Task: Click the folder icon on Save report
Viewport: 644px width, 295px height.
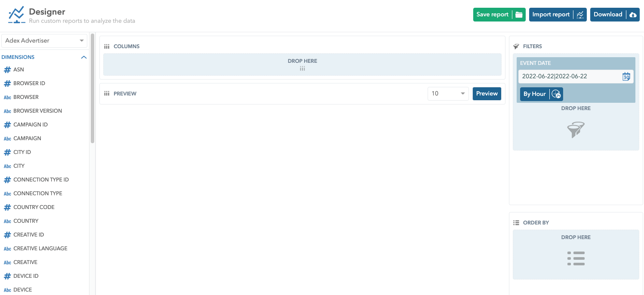Action: [x=519, y=15]
